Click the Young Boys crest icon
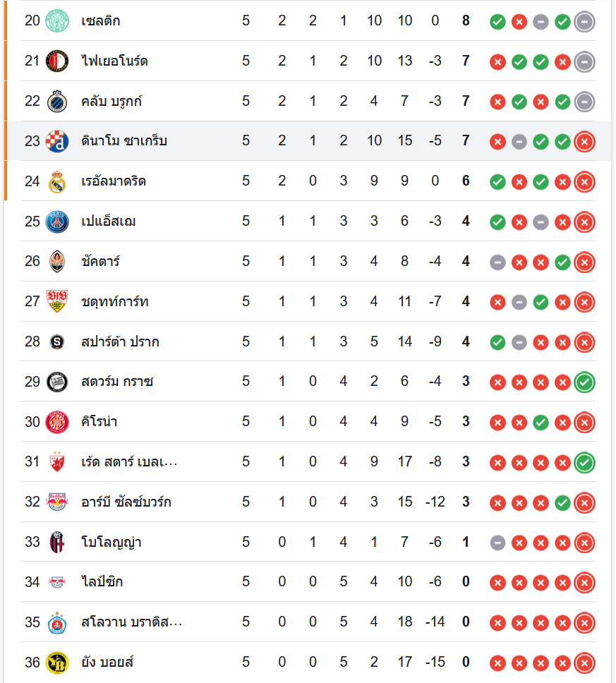Image resolution: width=616 pixels, height=683 pixels. 56,663
